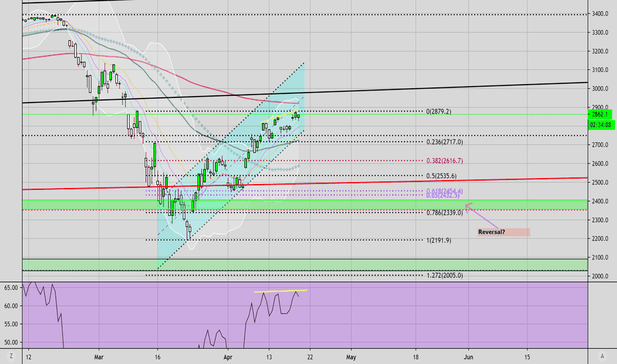Select the 1(2191.9) Fibonacci level label
This screenshot has width=617, height=364.
coord(439,240)
